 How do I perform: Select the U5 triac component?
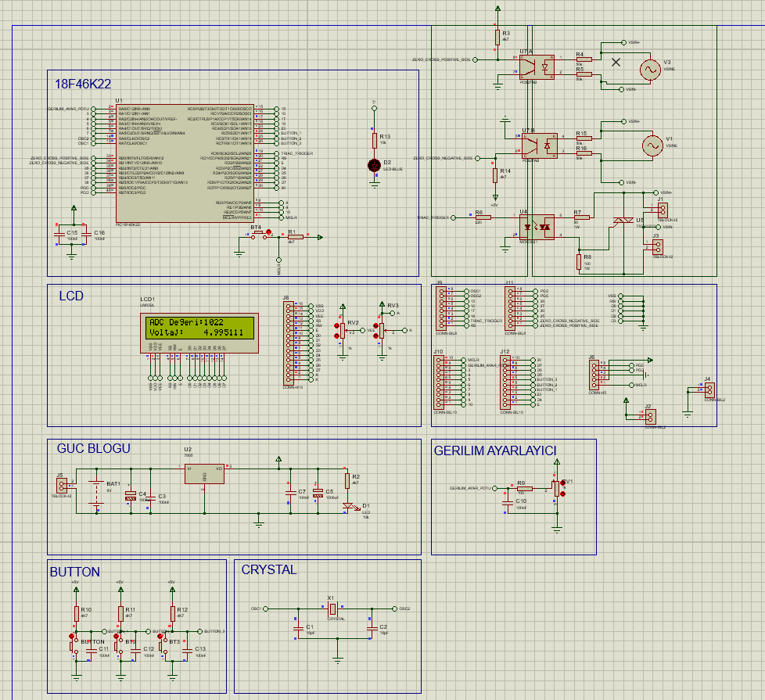pos(623,221)
